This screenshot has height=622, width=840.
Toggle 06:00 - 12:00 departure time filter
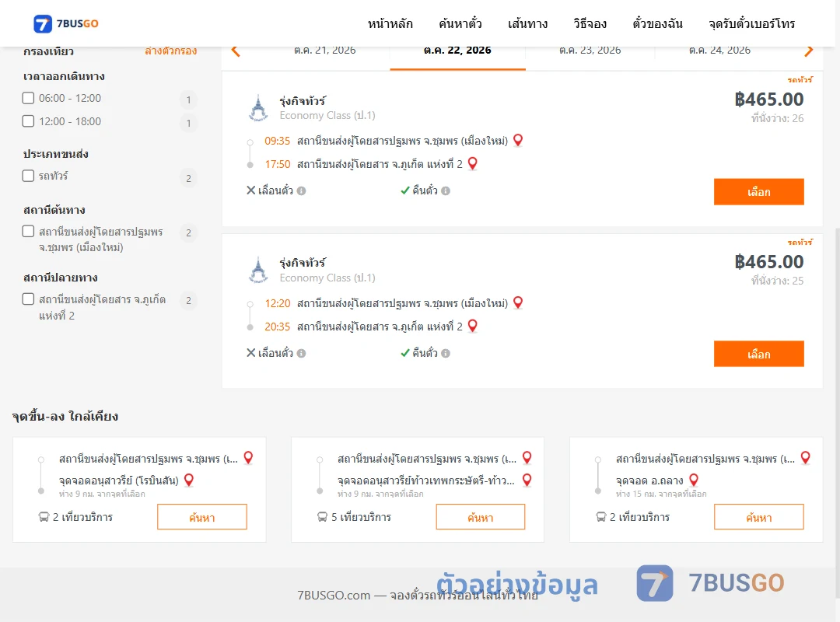coord(29,98)
